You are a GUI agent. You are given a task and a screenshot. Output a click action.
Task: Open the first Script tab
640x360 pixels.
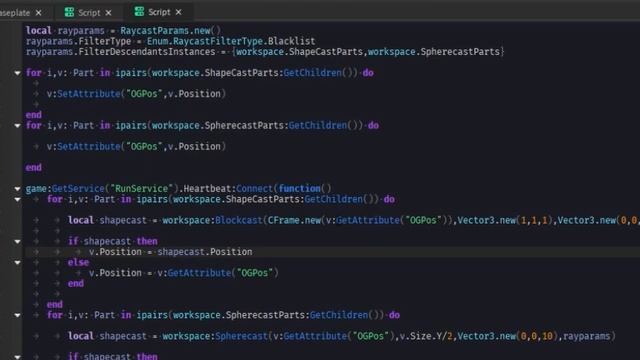coord(88,13)
